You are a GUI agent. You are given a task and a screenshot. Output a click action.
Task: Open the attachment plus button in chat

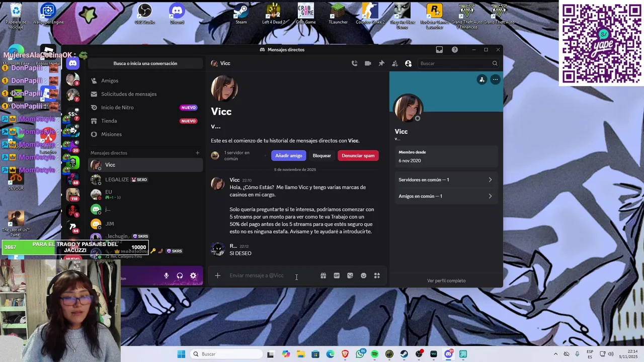218,276
